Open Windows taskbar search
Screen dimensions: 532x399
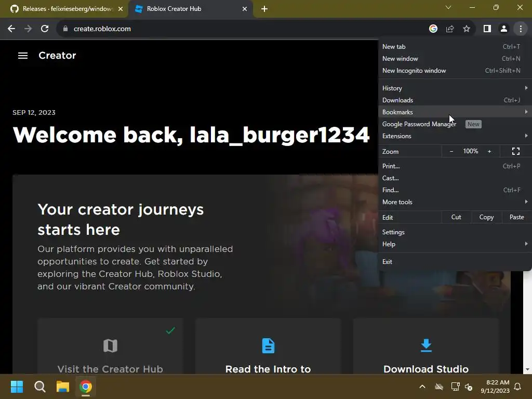click(x=39, y=387)
